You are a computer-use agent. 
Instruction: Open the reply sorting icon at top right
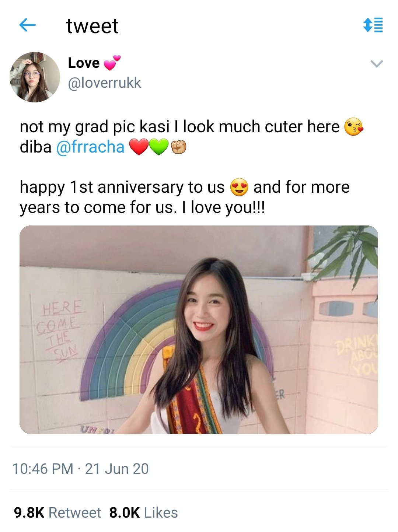[373, 25]
